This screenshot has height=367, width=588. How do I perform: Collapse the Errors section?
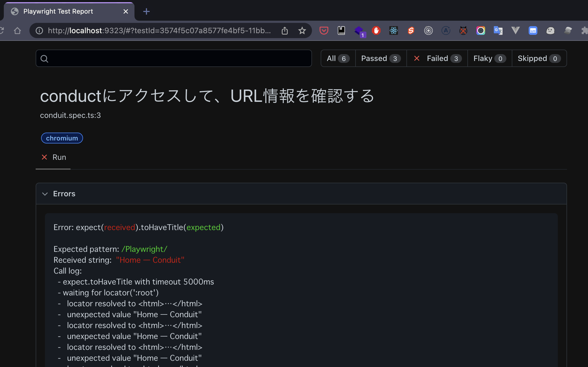(45, 194)
